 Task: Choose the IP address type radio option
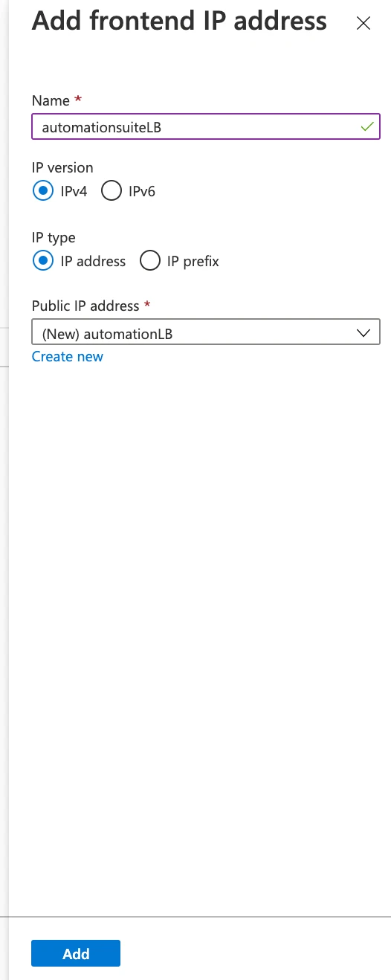[43, 261]
